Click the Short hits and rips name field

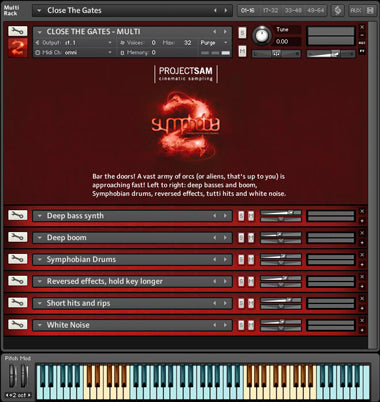tap(132, 303)
